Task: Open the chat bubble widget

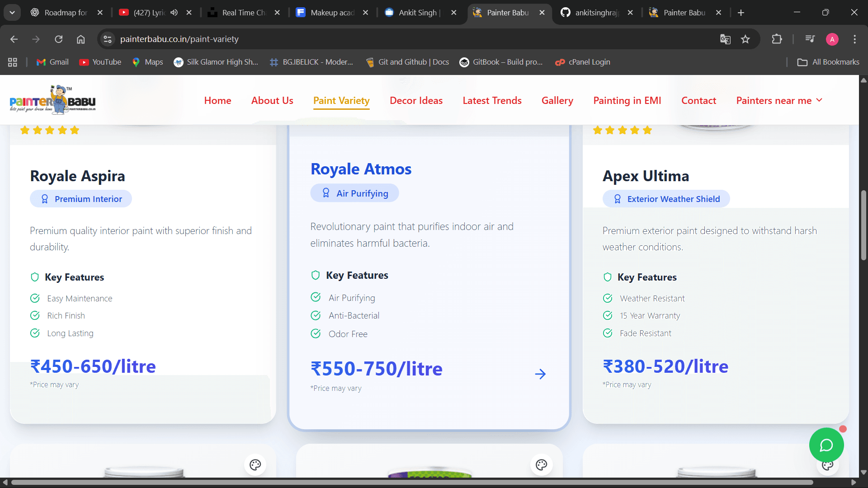Action: [x=826, y=445]
